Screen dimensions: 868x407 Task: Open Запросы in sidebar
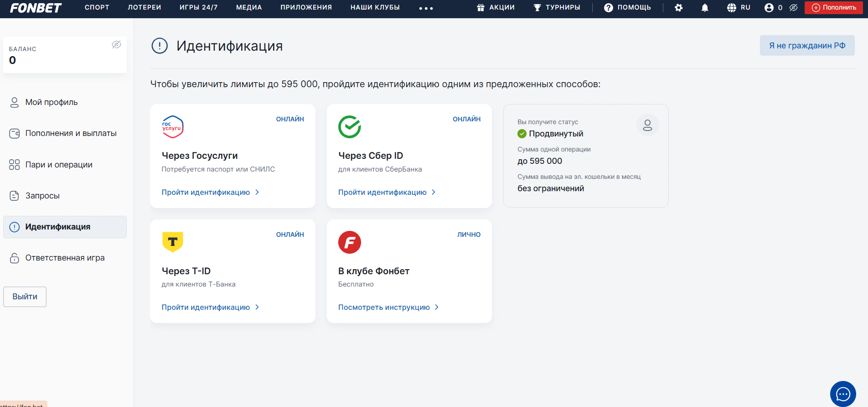pos(42,196)
